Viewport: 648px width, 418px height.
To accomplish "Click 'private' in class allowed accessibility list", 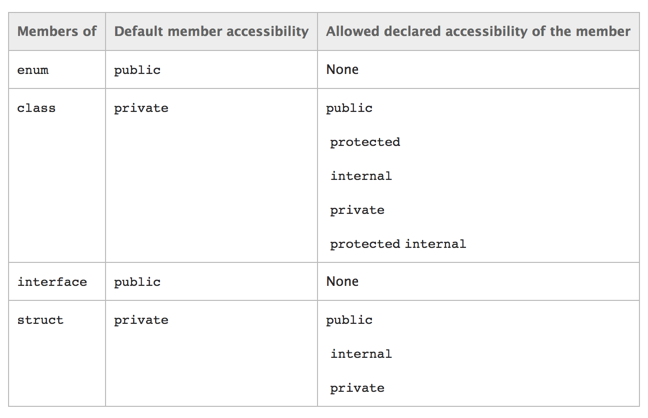I will 357,210.
